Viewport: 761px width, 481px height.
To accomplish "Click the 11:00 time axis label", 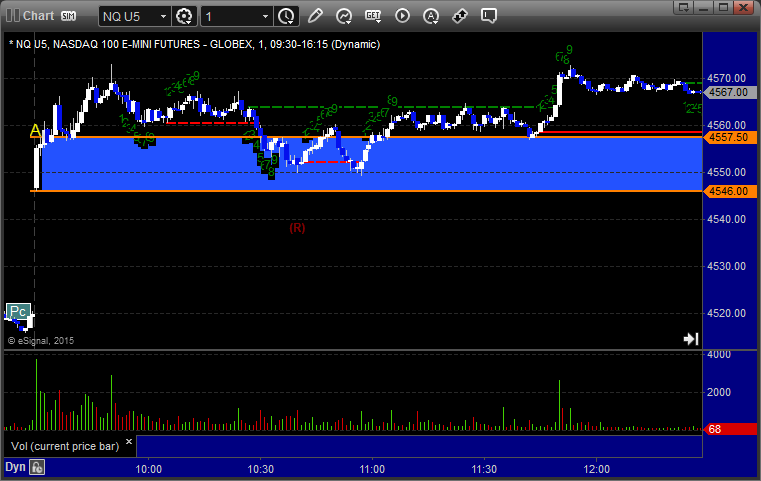I will (x=372, y=469).
